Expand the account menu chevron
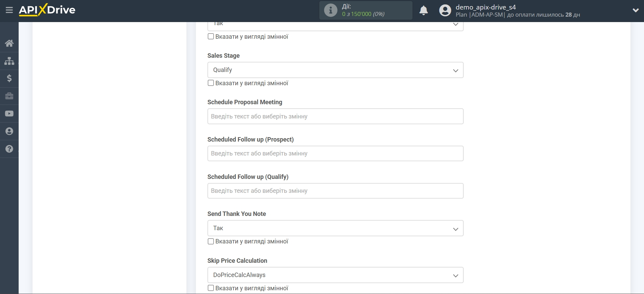Image resolution: width=644 pixels, height=294 pixels. (636, 11)
